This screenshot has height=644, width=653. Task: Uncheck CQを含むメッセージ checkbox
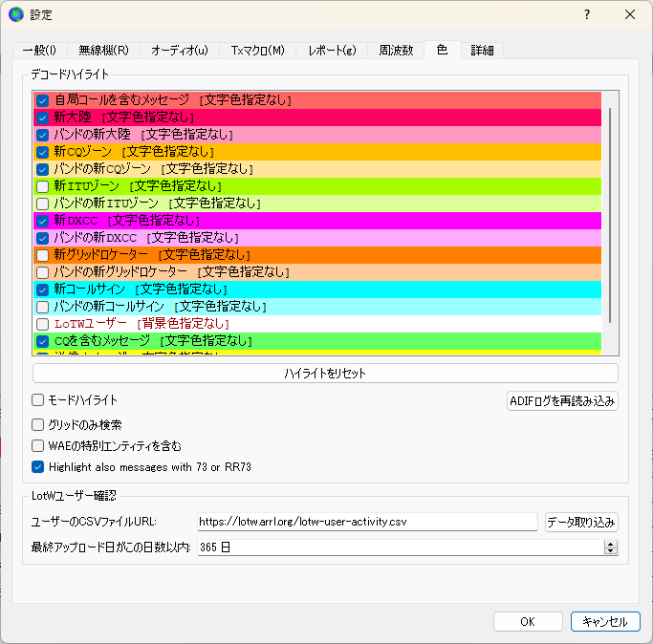(x=42, y=341)
